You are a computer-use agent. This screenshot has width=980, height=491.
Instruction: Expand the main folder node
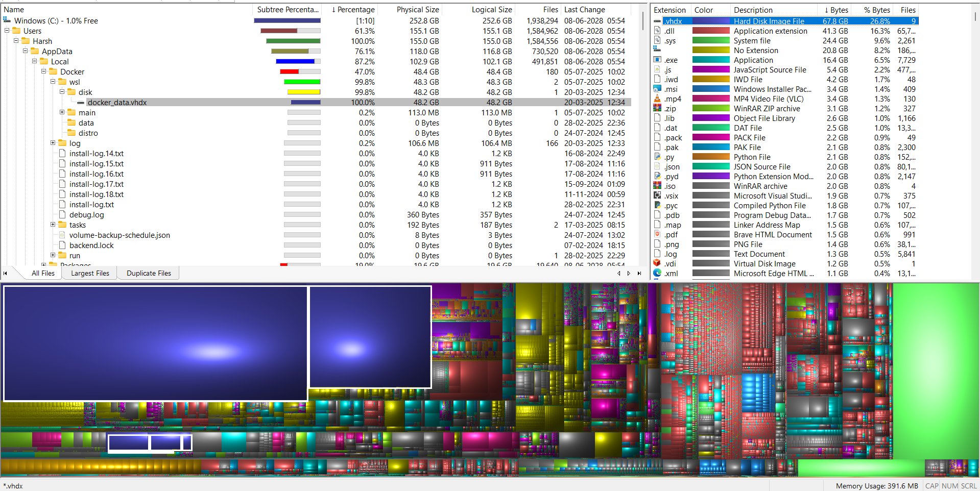(62, 112)
